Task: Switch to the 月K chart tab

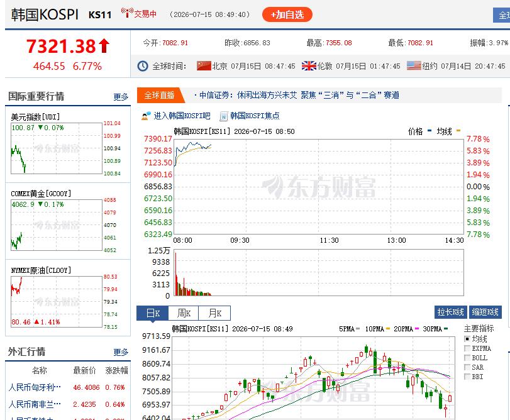Action: click(214, 313)
